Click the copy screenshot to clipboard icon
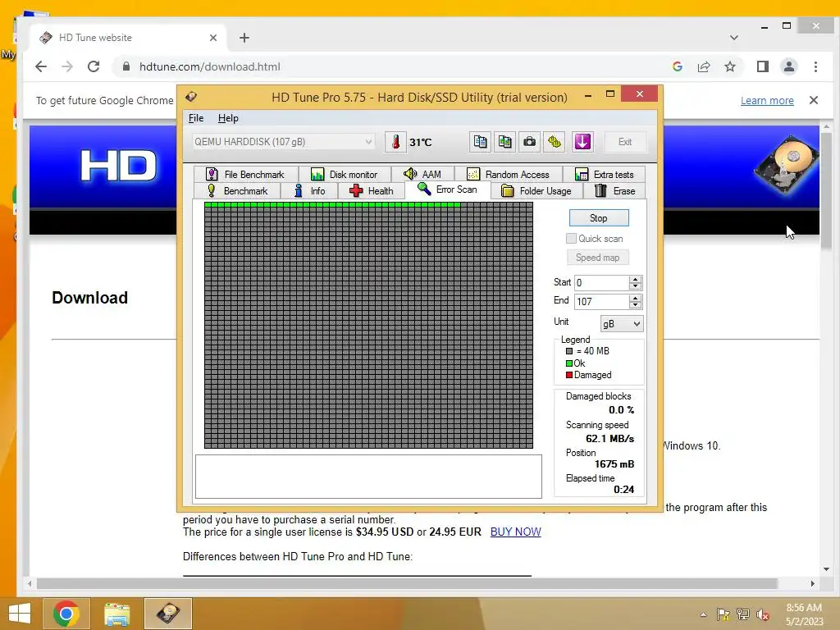Screen dimensions: 840x630 (x=504, y=142)
